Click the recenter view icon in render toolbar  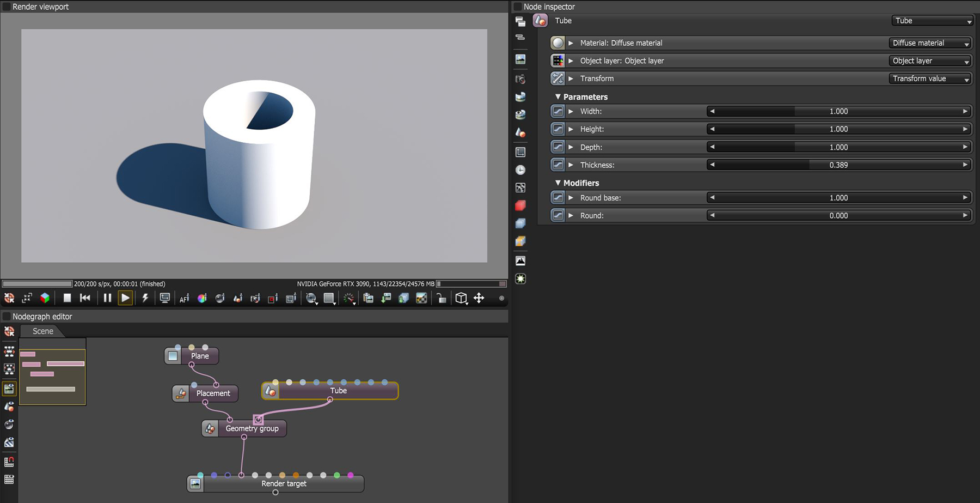point(9,298)
